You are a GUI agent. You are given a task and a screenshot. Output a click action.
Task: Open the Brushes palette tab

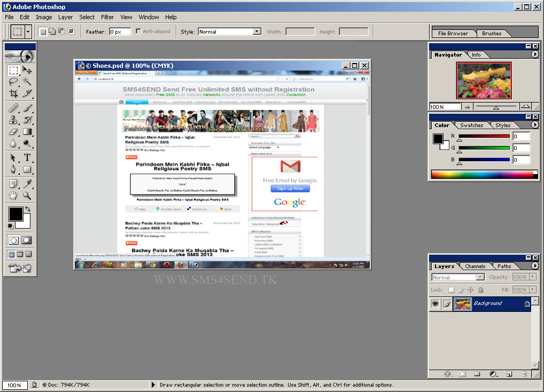tap(491, 33)
